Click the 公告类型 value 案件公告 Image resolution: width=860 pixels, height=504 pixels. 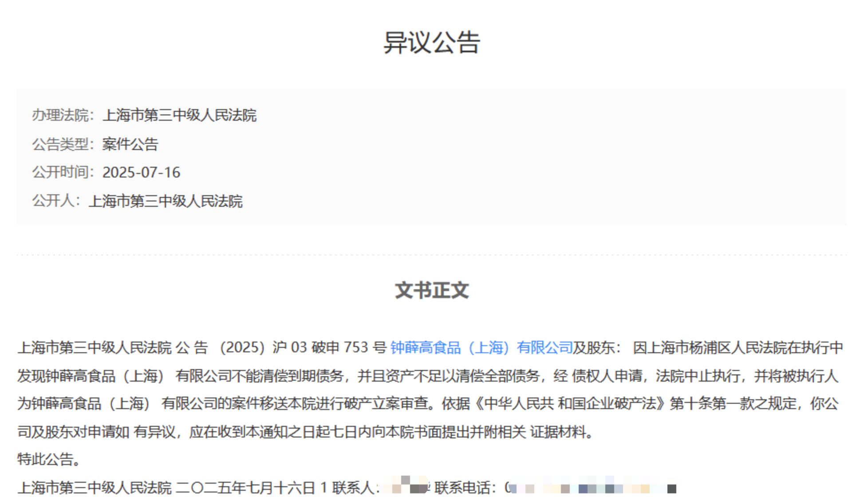130,144
